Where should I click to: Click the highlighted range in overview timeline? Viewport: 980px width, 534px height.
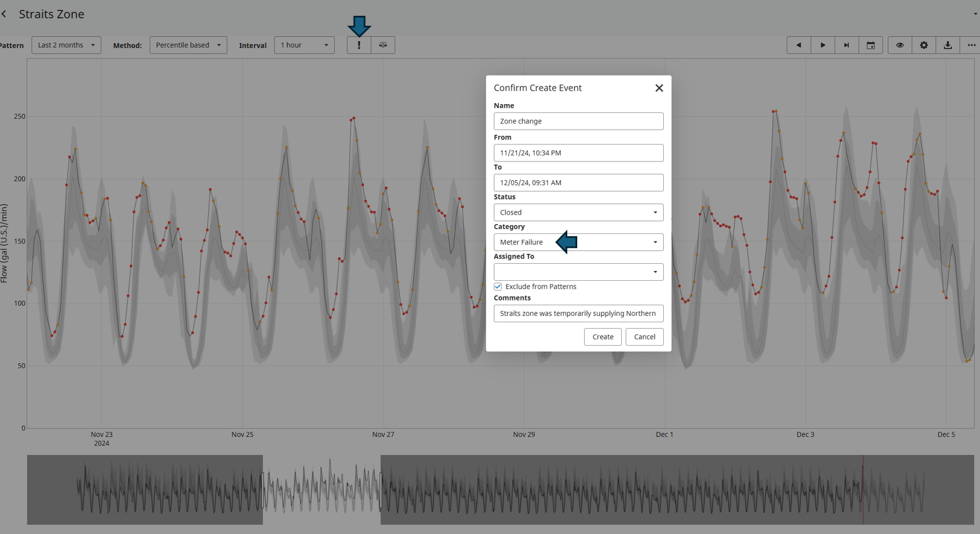tap(321, 490)
